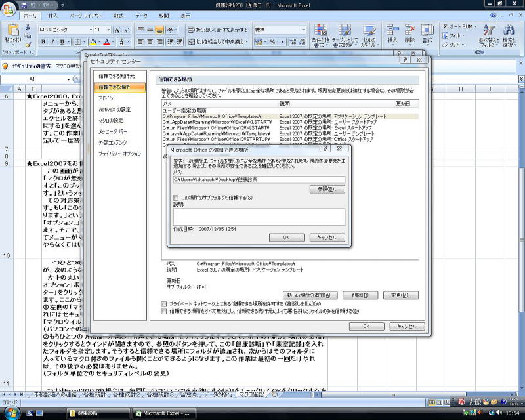The width and height of the screenshot is (525, 420).
Task: Open the font size dropdown
Action: (108, 30)
